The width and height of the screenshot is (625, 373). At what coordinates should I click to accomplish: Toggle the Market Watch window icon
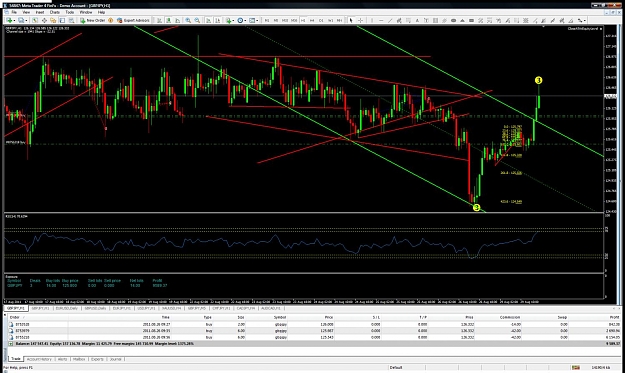(35, 20)
